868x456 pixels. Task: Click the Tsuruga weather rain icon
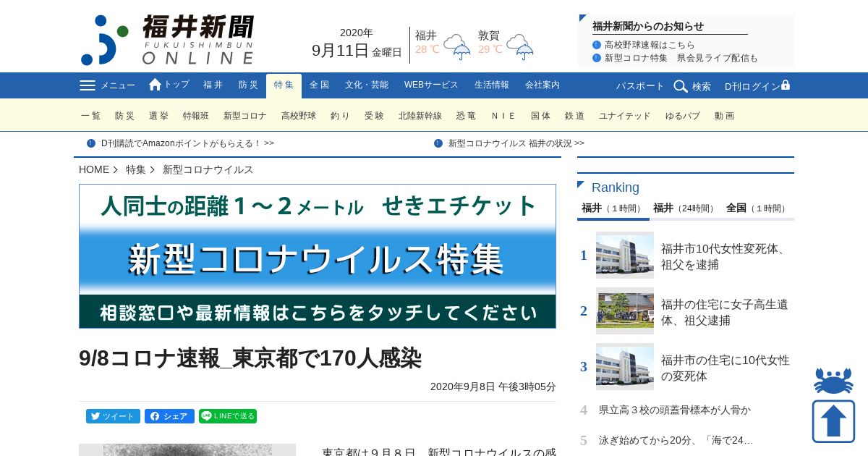[x=520, y=47]
